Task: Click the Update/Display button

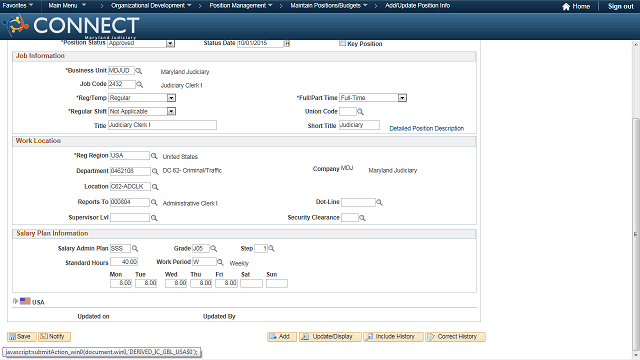Action: pyautogui.click(x=330, y=337)
